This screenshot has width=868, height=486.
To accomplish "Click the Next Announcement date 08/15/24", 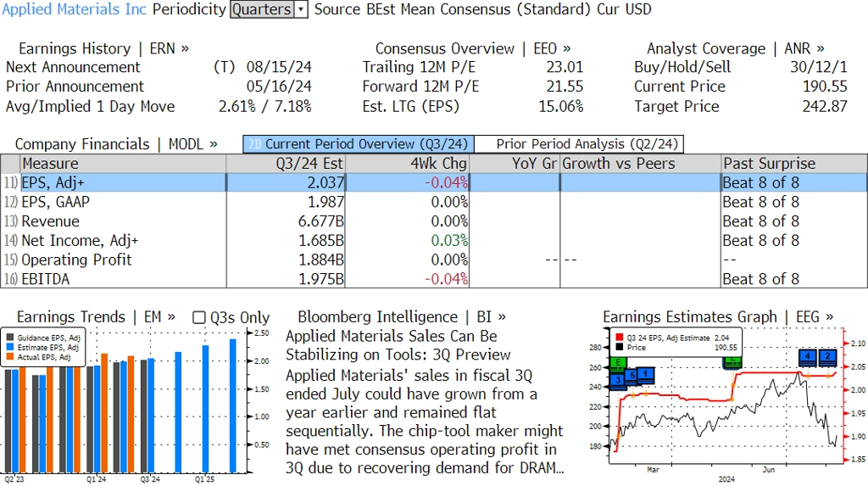I will click(279, 68).
